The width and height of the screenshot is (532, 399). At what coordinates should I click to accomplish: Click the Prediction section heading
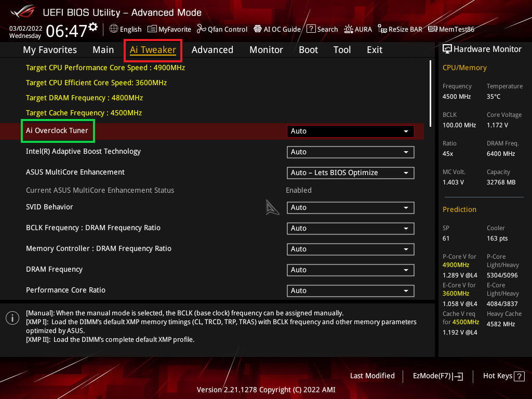tap(459, 209)
